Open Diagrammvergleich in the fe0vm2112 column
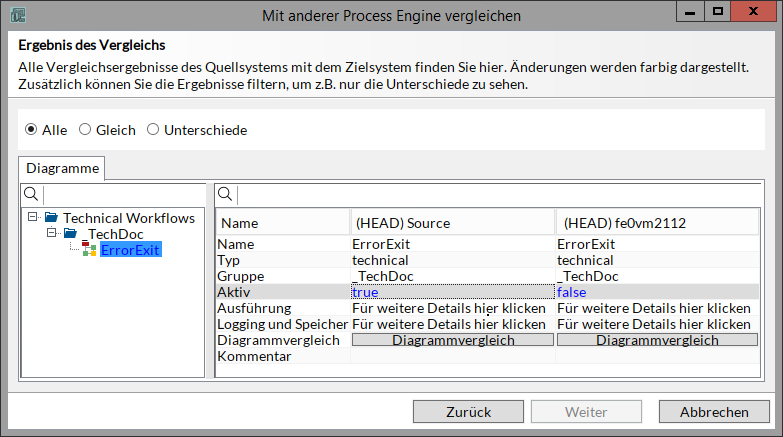Viewport: 783px width, 437px height. [x=657, y=340]
